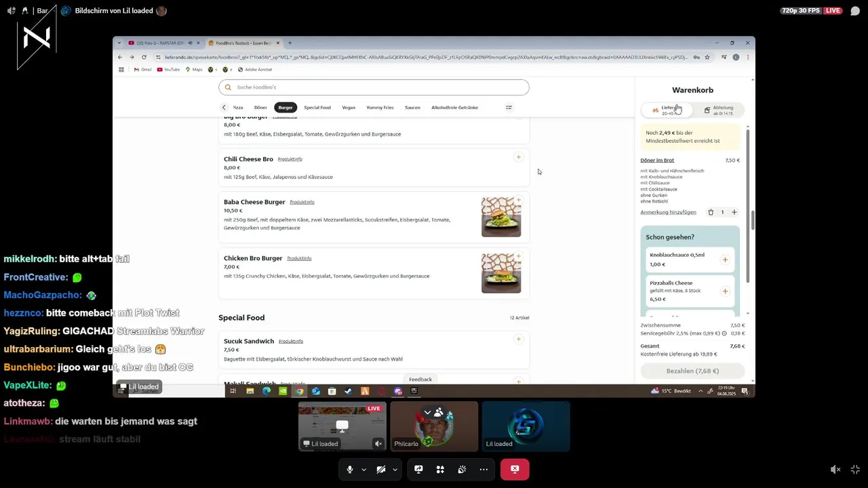
Task: Open YouTube bookmark
Action: point(168,69)
